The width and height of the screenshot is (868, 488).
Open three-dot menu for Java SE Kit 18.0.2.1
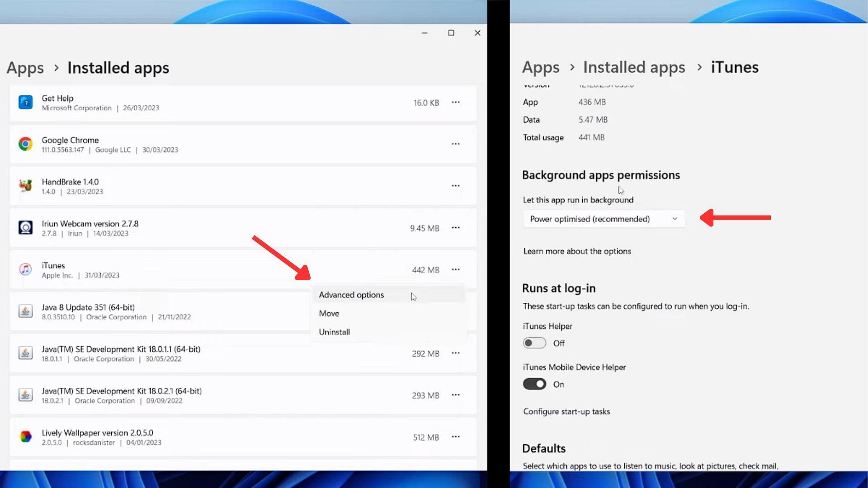[x=456, y=395]
